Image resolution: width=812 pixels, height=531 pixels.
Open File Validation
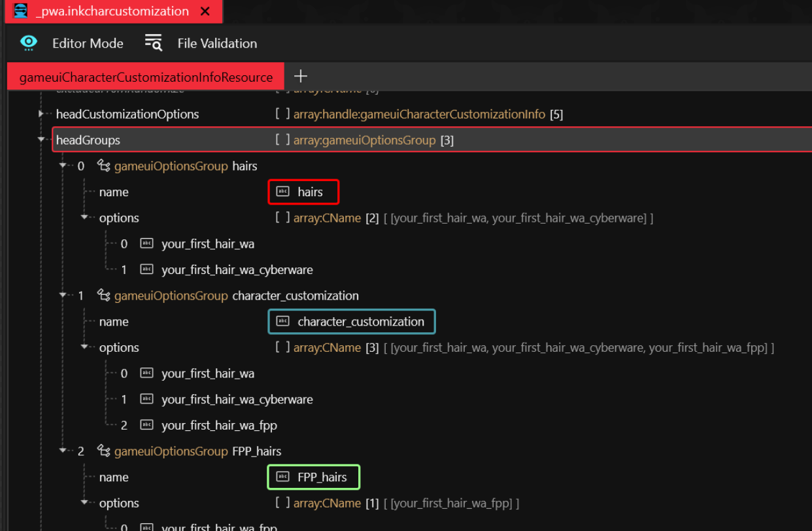point(216,43)
